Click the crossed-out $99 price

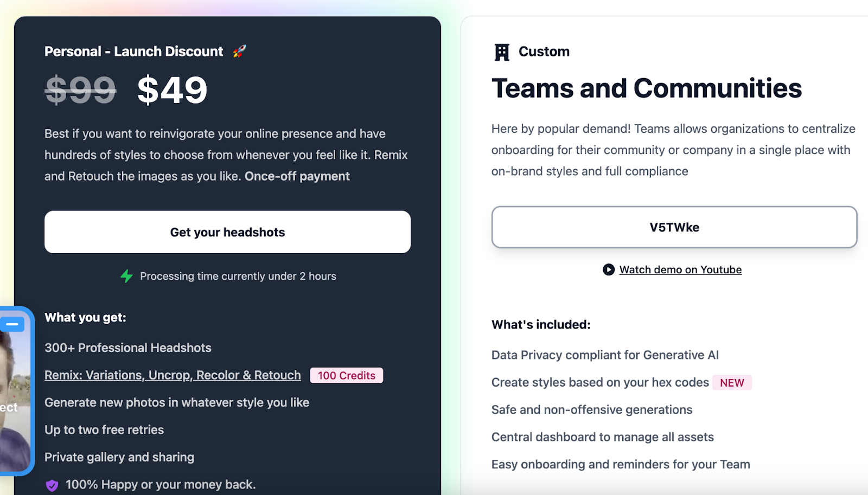click(80, 90)
